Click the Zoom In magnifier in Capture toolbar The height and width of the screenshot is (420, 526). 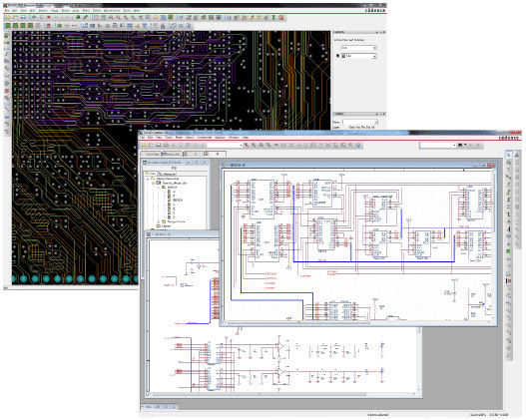pos(247,145)
